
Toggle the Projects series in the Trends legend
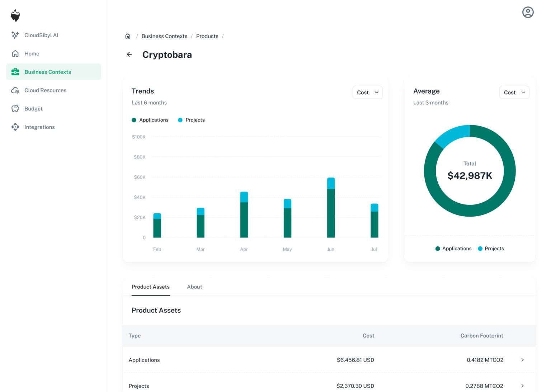point(192,120)
